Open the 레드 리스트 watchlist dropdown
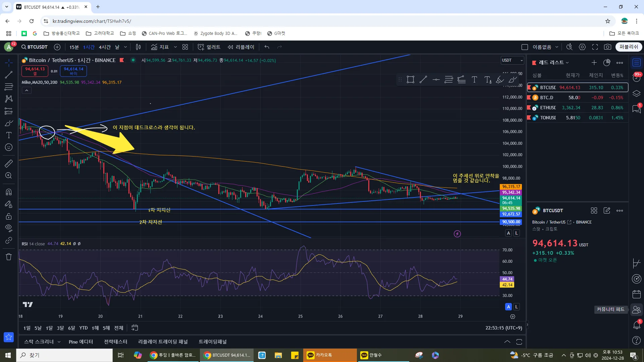Viewport: 644px width, 362px height. click(554, 63)
